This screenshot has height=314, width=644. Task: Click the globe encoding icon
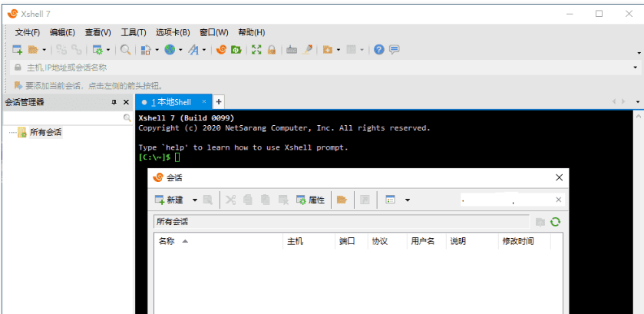pyautogui.click(x=170, y=50)
